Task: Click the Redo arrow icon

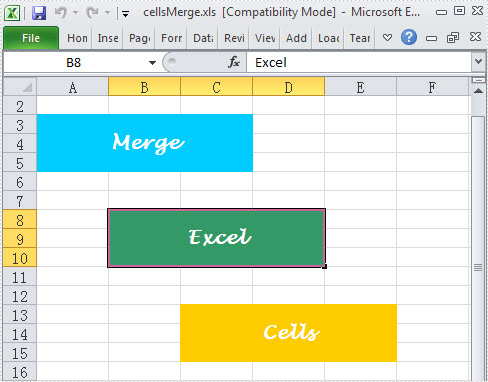Action: [x=92, y=13]
